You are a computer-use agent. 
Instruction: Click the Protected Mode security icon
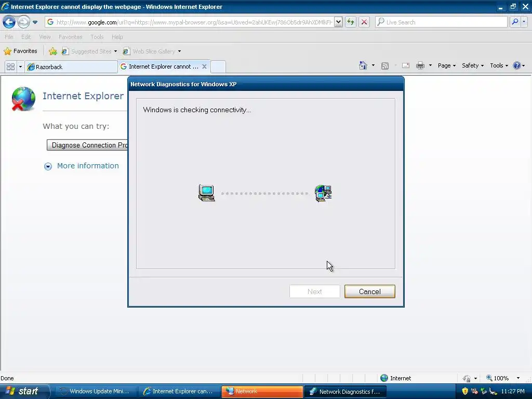tap(467, 378)
